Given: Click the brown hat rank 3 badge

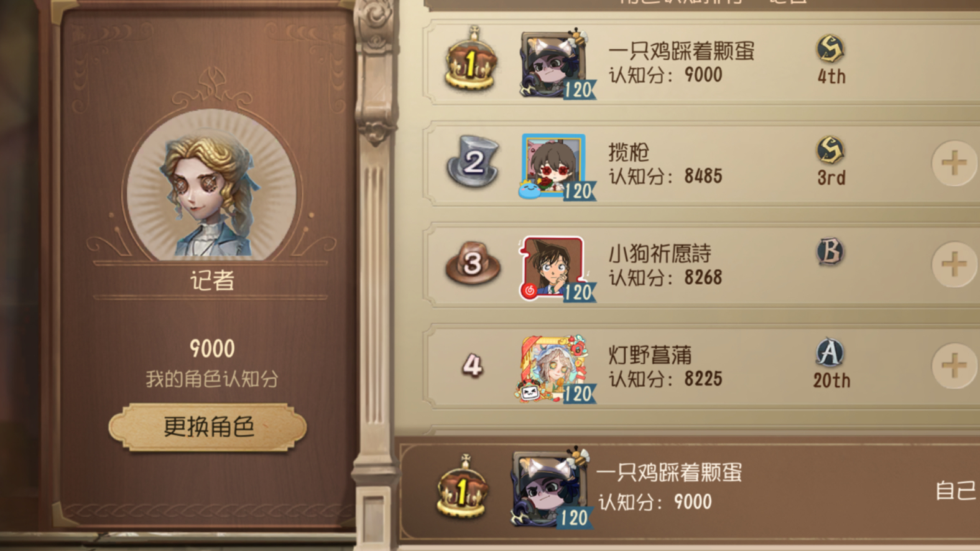Looking at the screenshot, I should [473, 262].
